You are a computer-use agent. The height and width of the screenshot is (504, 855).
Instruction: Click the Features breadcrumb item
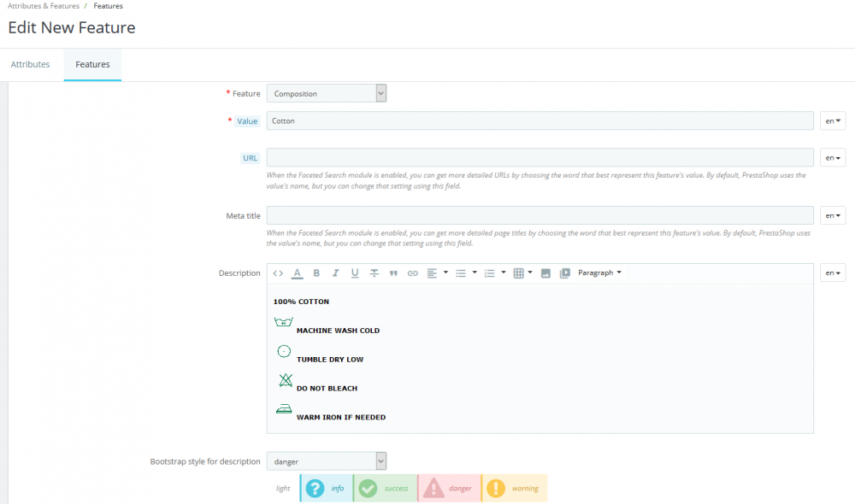point(108,6)
